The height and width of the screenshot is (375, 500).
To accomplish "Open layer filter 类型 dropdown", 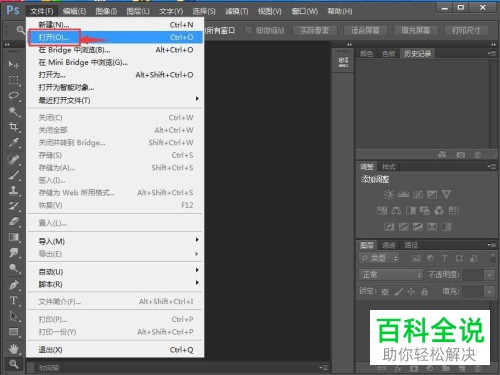I will (x=379, y=258).
